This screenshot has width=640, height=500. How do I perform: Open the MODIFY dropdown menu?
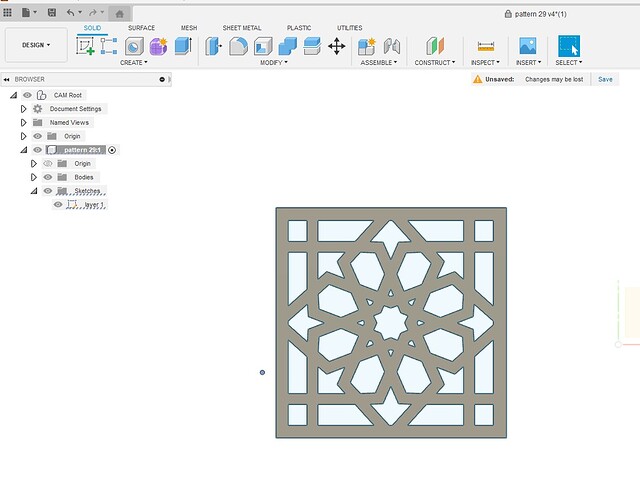(x=273, y=62)
